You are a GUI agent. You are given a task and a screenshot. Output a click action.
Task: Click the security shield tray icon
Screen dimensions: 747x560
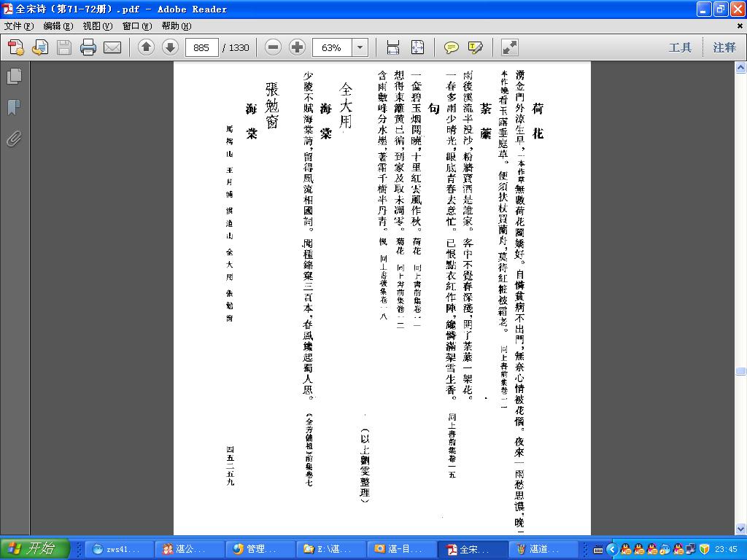coord(704,550)
